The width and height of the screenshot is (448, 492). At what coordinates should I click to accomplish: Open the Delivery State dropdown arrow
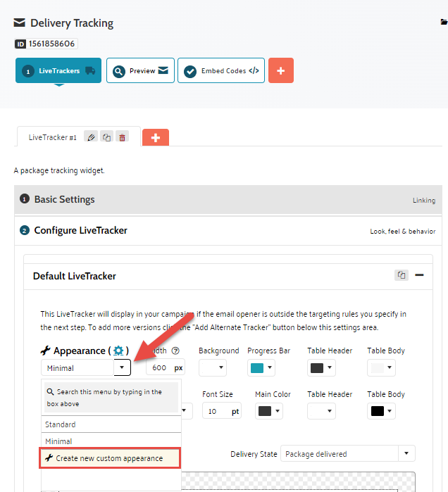[x=406, y=453]
